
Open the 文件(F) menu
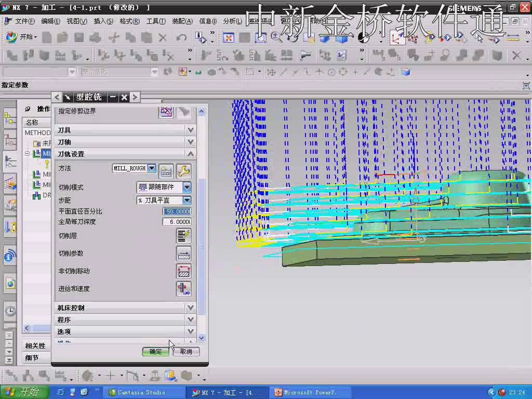click(x=25, y=21)
